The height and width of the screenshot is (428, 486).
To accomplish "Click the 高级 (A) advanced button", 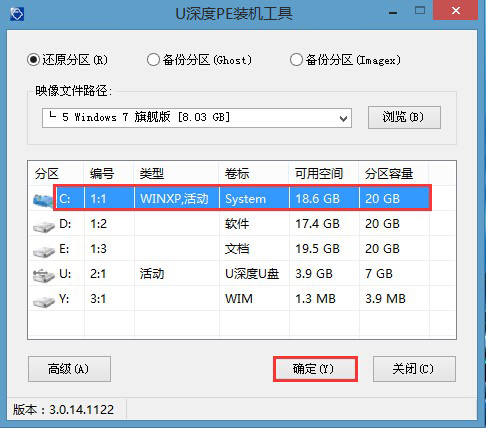I will coord(69,369).
